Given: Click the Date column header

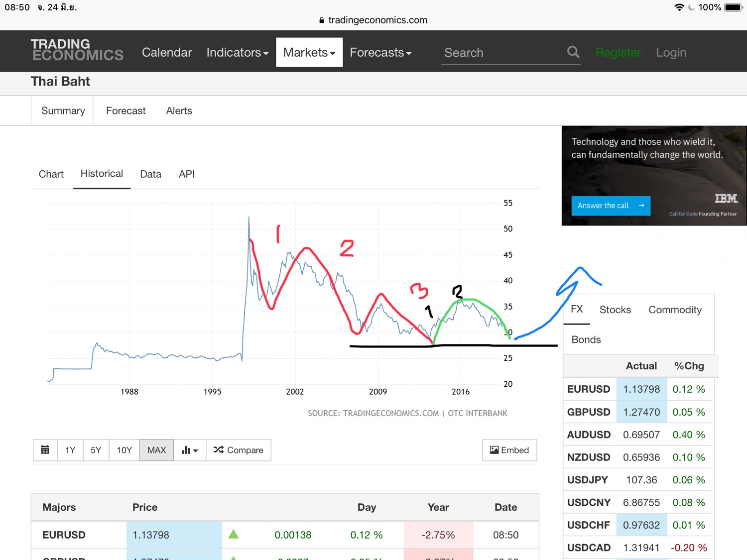Looking at the screenshot, I should (x=506, y=507).
